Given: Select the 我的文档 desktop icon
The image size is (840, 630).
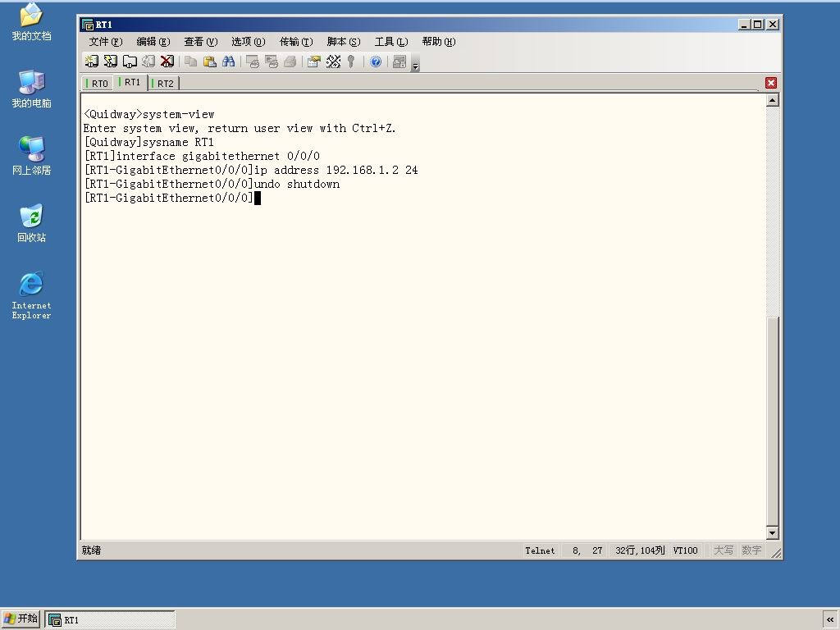Looking at the screenshot, I should (31, 22).
